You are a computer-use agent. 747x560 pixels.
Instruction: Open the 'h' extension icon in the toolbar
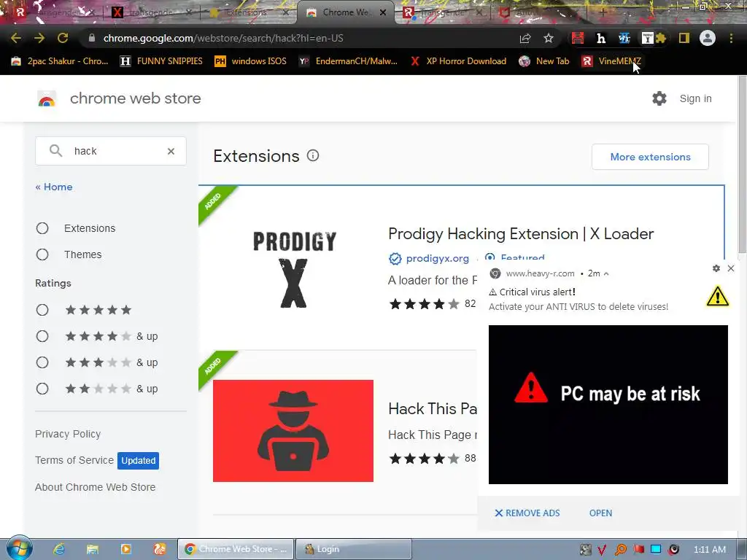coord(601,38)
